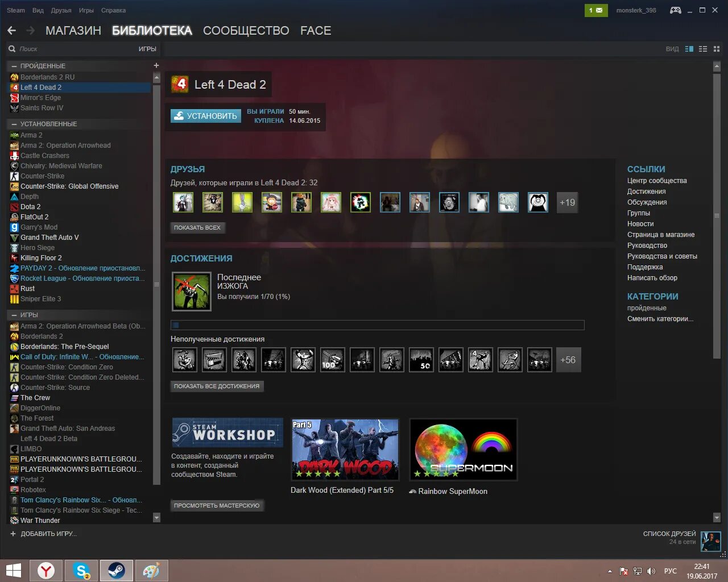Show +56 more locked achievements
Screen dimensions: 728x582
(568, 360)
